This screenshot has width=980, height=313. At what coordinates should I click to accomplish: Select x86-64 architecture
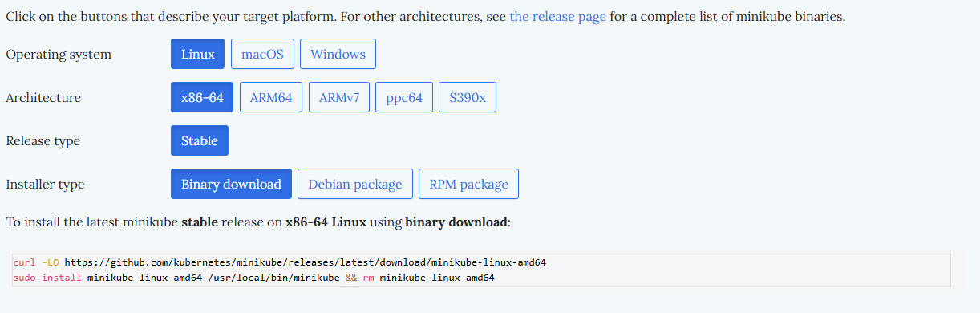(202, 98)
